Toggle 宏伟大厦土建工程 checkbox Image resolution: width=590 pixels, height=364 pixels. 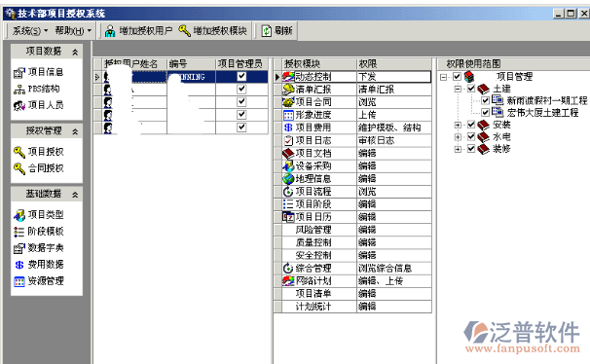tap(486, 112)
